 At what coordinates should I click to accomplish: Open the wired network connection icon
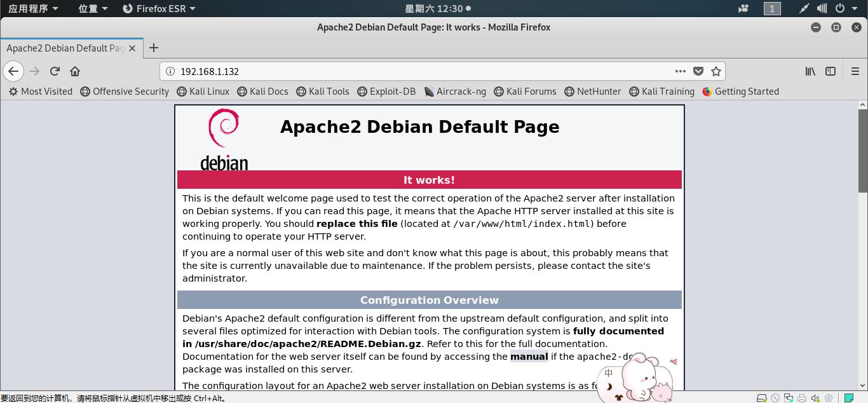(x=804, y=8)
